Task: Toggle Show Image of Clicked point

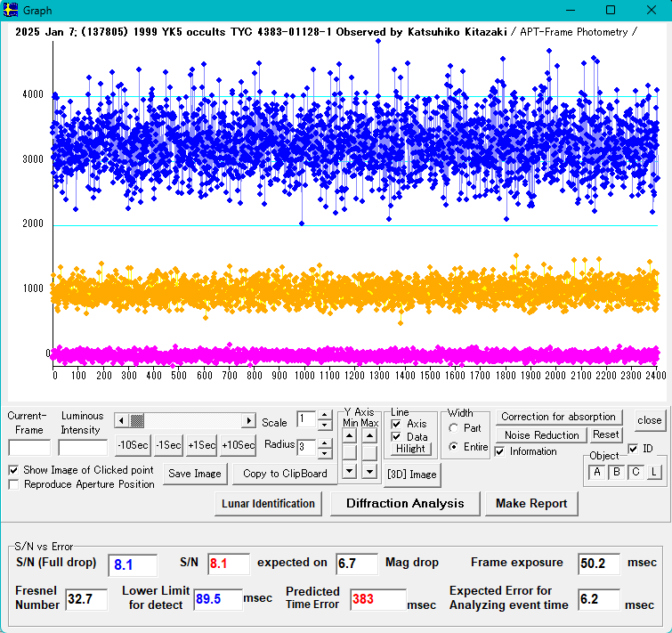Action: 13,470
